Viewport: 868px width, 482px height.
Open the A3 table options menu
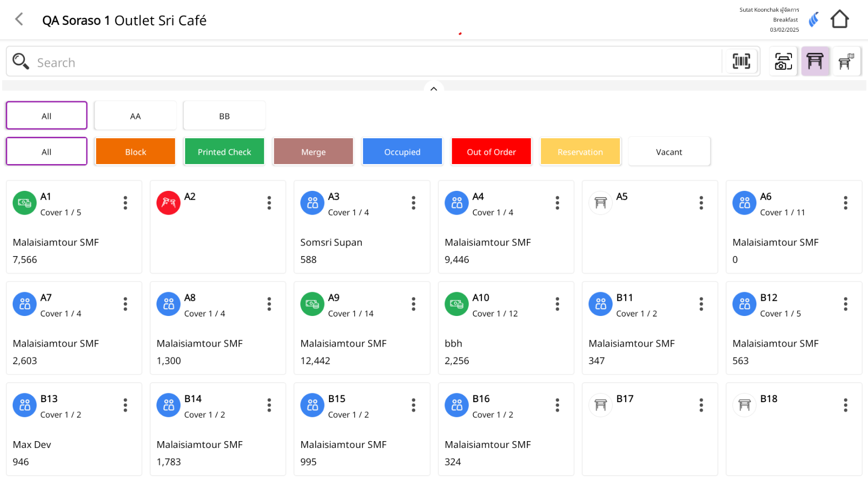tap(413, 203)
